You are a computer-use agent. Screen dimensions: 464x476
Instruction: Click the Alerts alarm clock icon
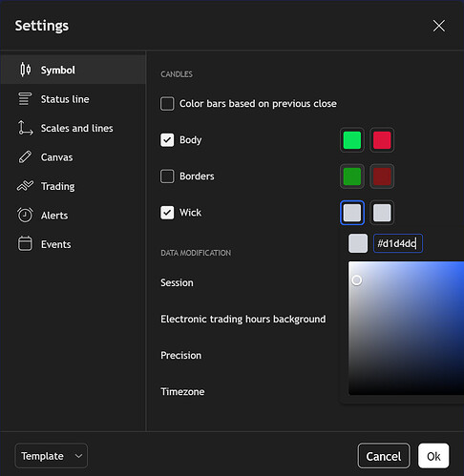(x=25, y=215)
